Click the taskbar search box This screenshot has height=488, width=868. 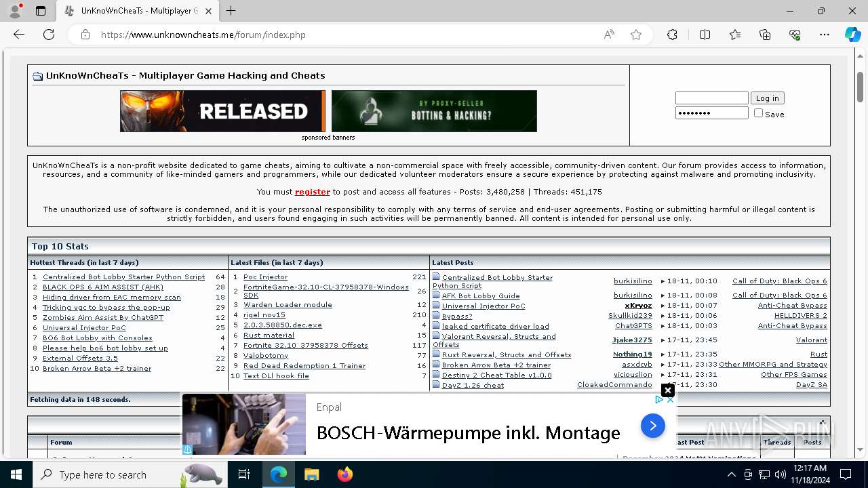(x=129, y=475)
